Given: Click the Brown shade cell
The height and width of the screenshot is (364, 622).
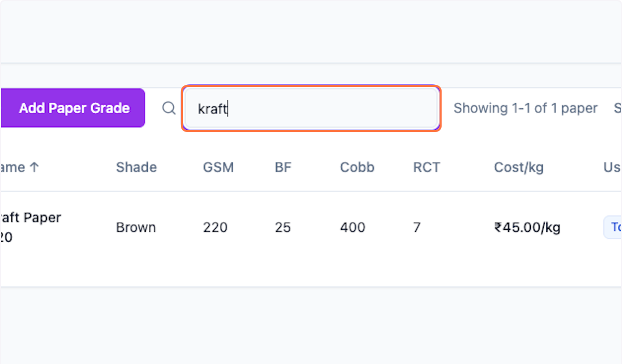Looking at the screenshot, I should tap(136, 227).
